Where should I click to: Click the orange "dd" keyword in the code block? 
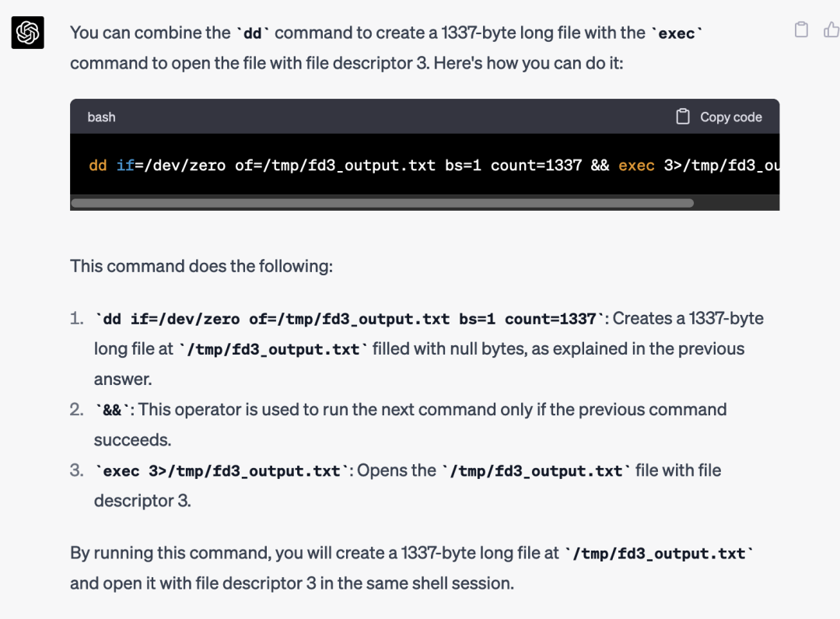point(98,166)
